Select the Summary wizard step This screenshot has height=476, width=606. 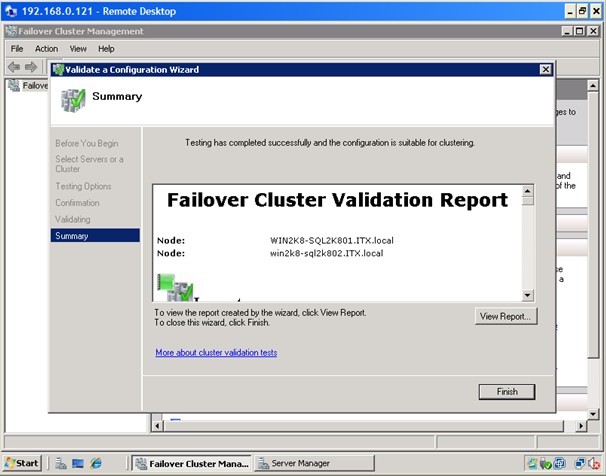click(x=95, y=236)
